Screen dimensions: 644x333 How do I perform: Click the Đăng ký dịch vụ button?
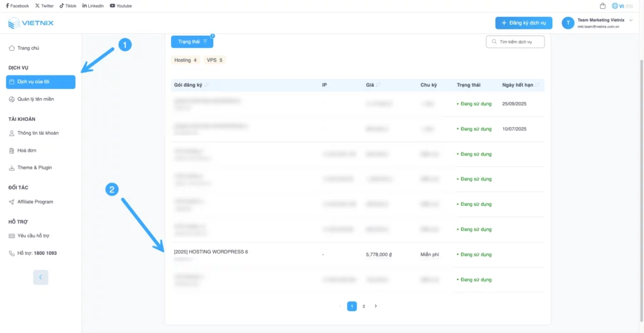tap(524, 23)
